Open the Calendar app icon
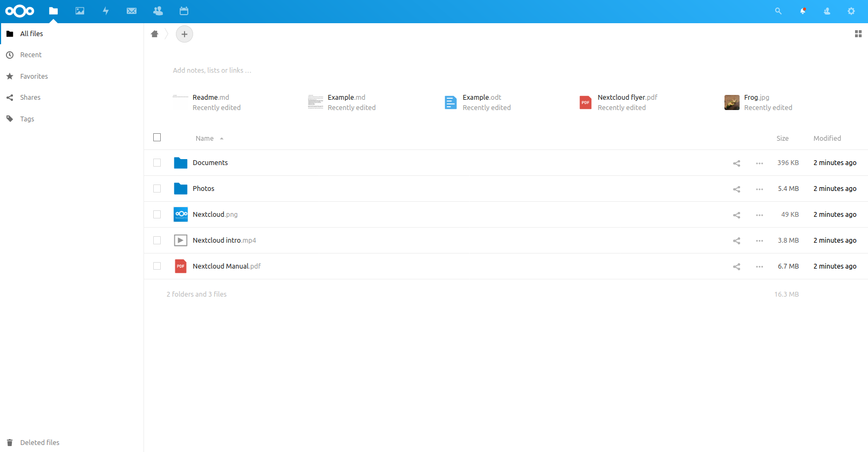The width and height of the screenshot is (868, 452). [x=184, y=11]
